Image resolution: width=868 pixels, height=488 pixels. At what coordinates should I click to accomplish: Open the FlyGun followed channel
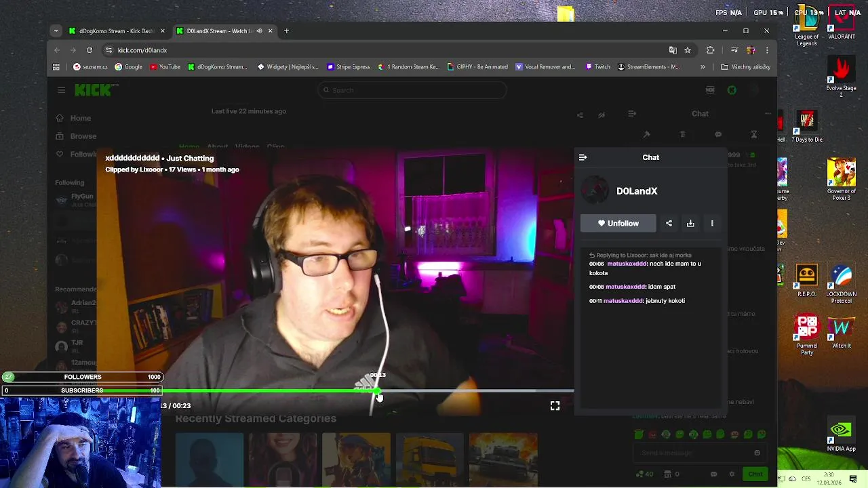click(x=75, y=199)
